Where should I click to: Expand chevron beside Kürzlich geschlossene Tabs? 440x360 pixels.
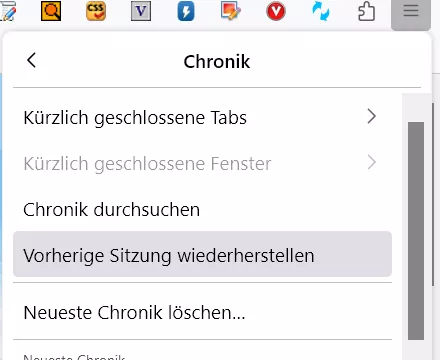click(372, 117)
